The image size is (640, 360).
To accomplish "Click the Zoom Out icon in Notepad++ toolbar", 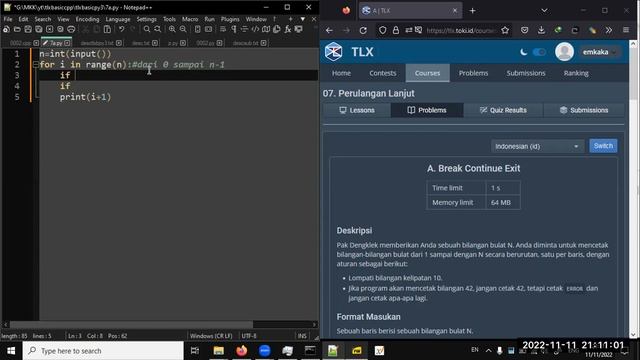I will point(183,29).
